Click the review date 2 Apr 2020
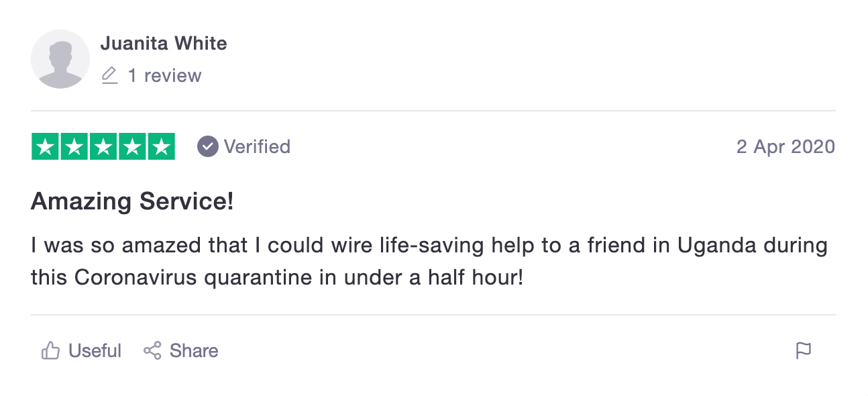Screen dimensions: 868x396 (x=785, y=146)
